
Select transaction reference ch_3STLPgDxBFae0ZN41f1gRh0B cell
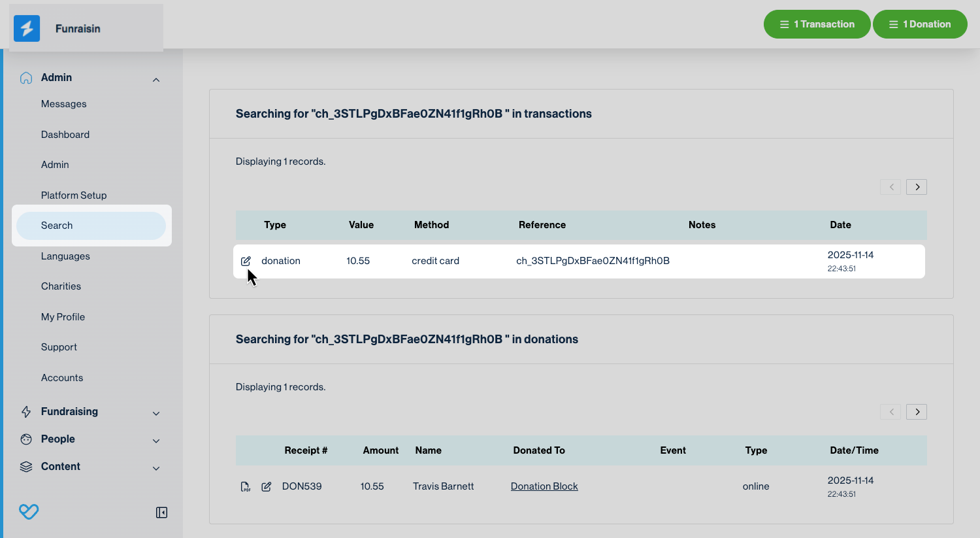point(593,261)
